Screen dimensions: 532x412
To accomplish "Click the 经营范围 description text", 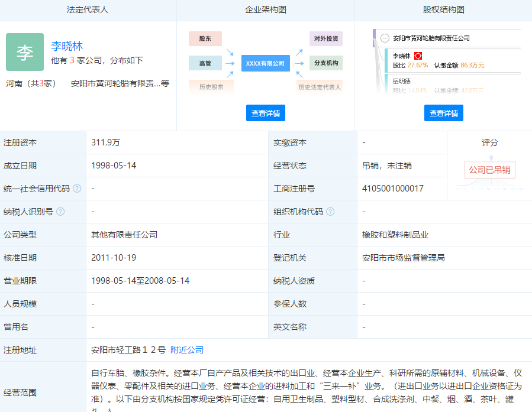I will [x=307, y=390].
